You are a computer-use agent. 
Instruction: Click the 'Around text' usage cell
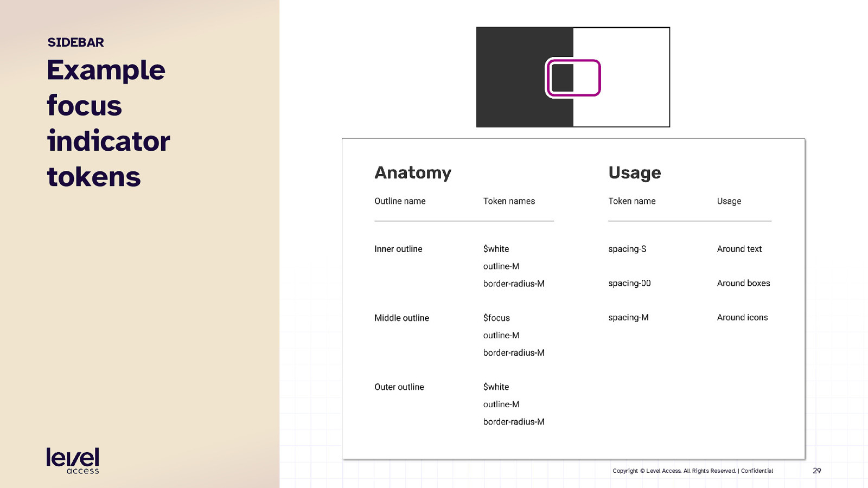pyautogui.click(x=739, y=249)
